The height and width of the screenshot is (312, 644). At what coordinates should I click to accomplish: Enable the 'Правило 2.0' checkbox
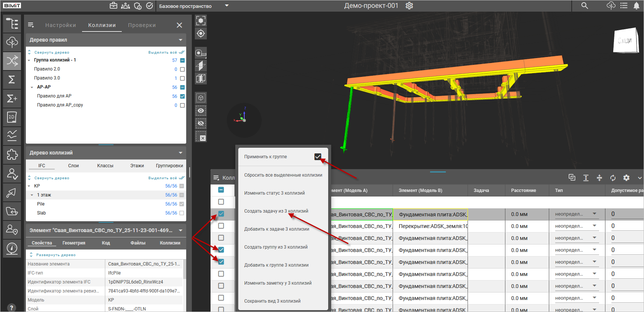click(182, 69)
